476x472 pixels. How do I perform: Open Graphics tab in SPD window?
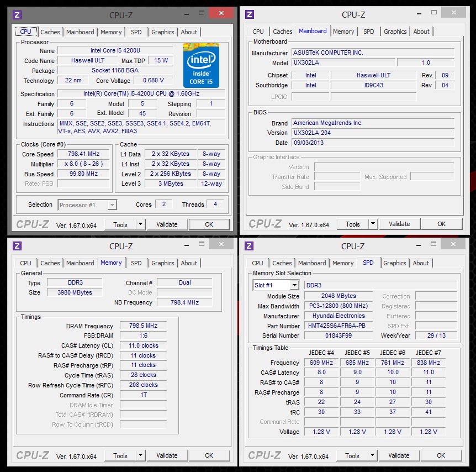[x=395, y=263]
